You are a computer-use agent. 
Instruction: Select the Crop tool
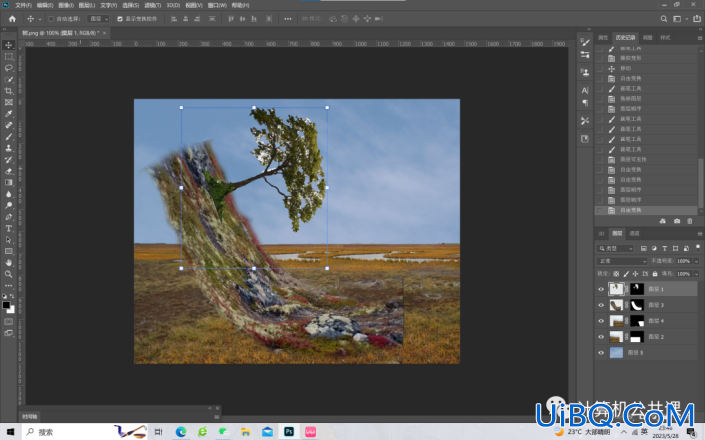point(9,91)
